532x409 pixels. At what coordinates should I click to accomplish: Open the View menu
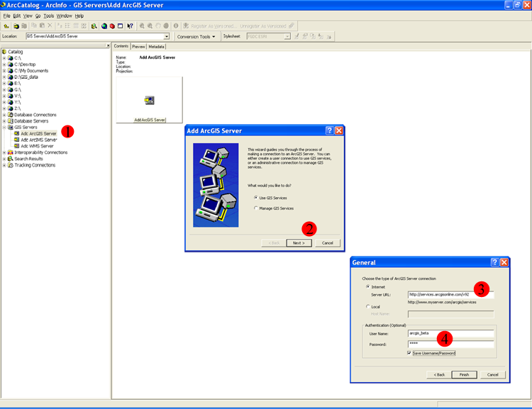(28, 16)
